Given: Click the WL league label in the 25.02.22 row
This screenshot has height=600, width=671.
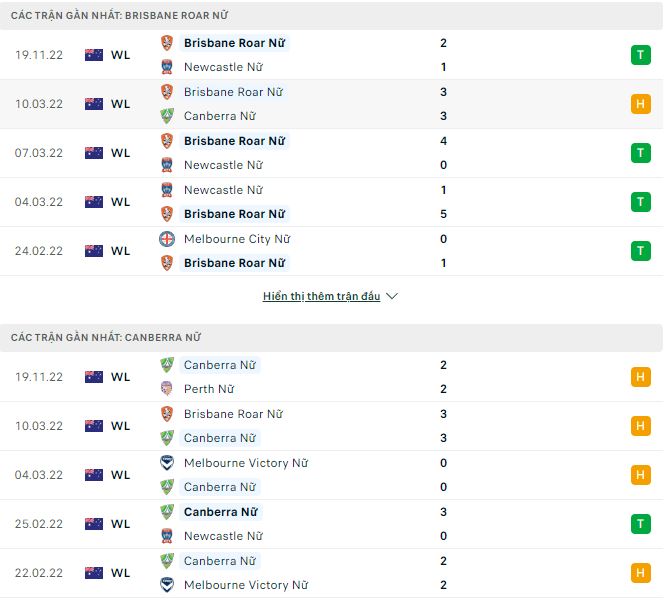Looking at the screenshot, I should (120, 524).
